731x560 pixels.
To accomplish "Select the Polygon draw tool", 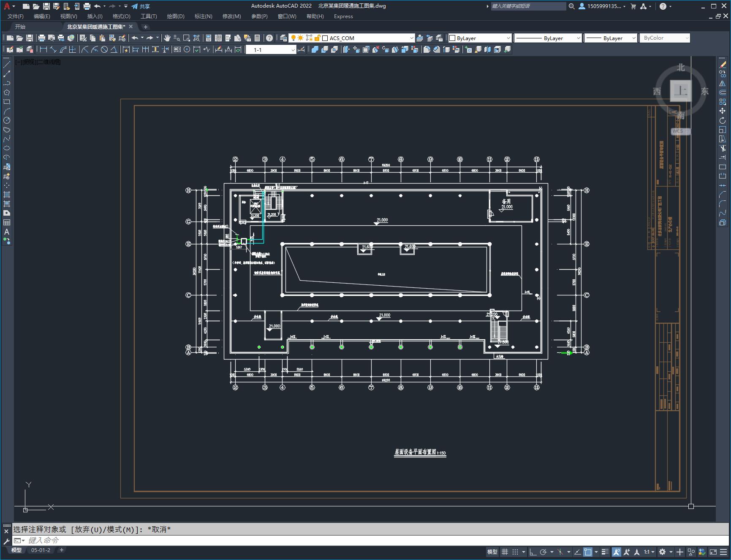I will 7,93.
